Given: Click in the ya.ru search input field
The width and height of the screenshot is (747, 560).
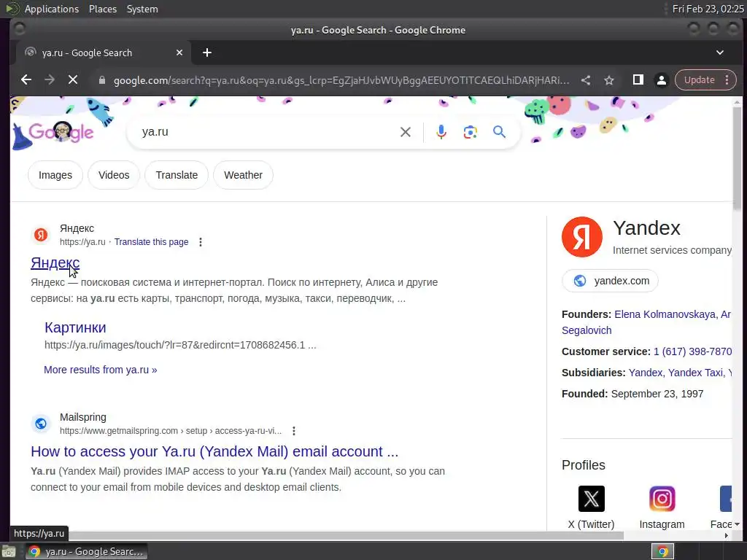Looking at the screenshot, I should click(x=267, y=132).
